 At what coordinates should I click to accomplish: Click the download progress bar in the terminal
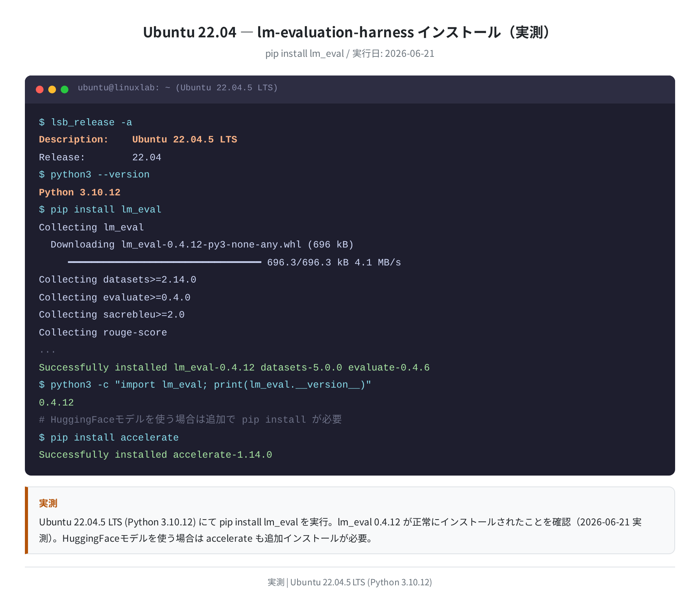tap(164, 262)
